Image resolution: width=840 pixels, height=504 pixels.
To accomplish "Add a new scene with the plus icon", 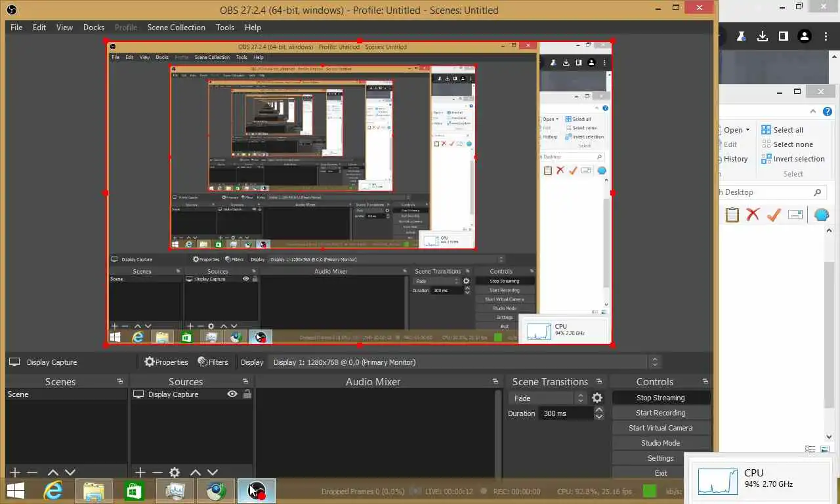I will tap(15, 472).
